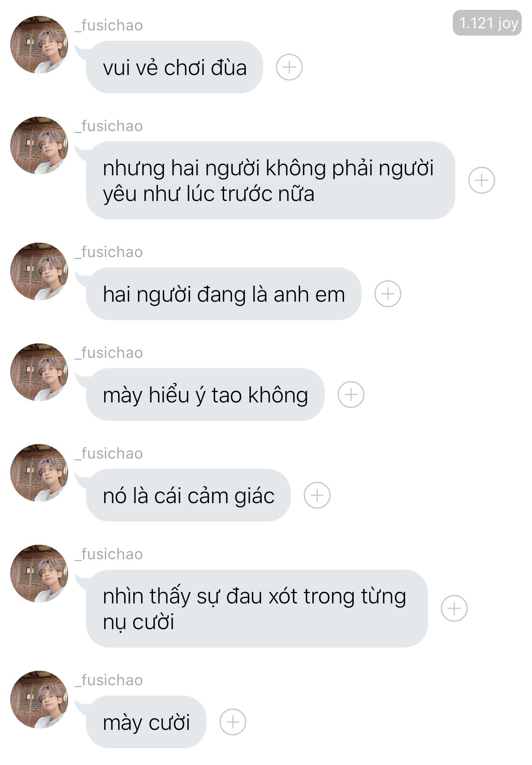Open _fusichao username above "vui vẻ chơi đùa"
The image size is (532, 765).
(x=109, y=25)
